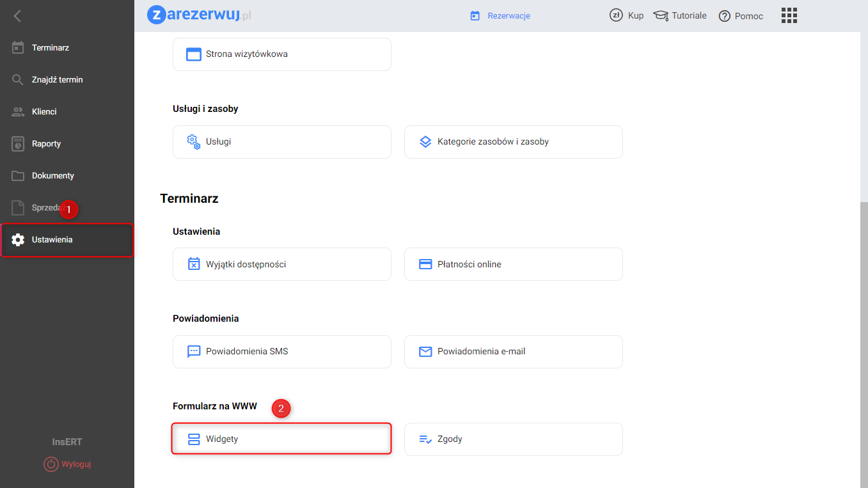
Task: Open the apps grid icon menu
Action: tap(789, 16)
